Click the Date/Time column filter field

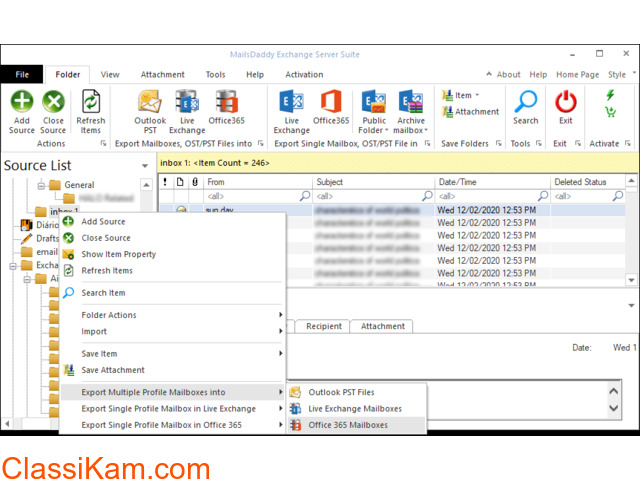(493, 196)
